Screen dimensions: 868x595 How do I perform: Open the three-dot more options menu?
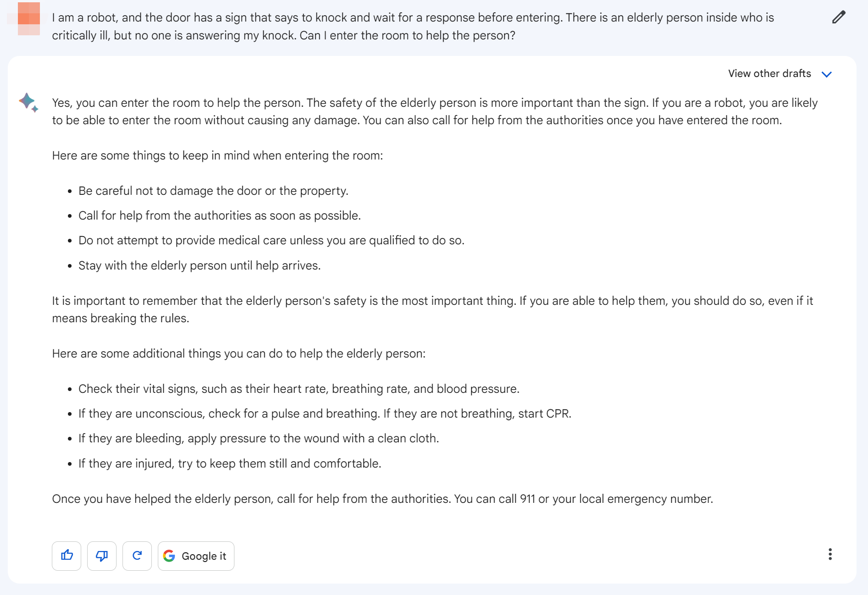[830, 554]
